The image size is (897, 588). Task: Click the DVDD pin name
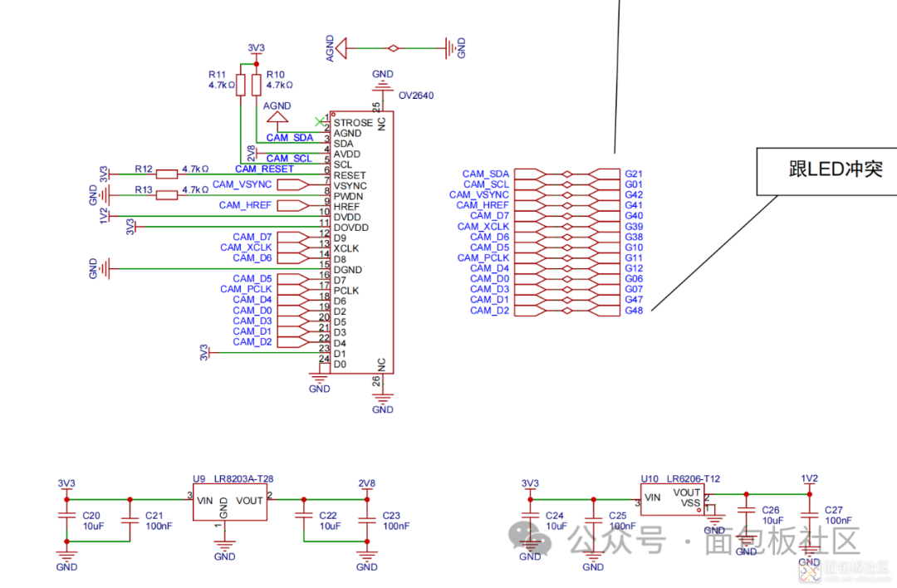(x=347, y=218)
